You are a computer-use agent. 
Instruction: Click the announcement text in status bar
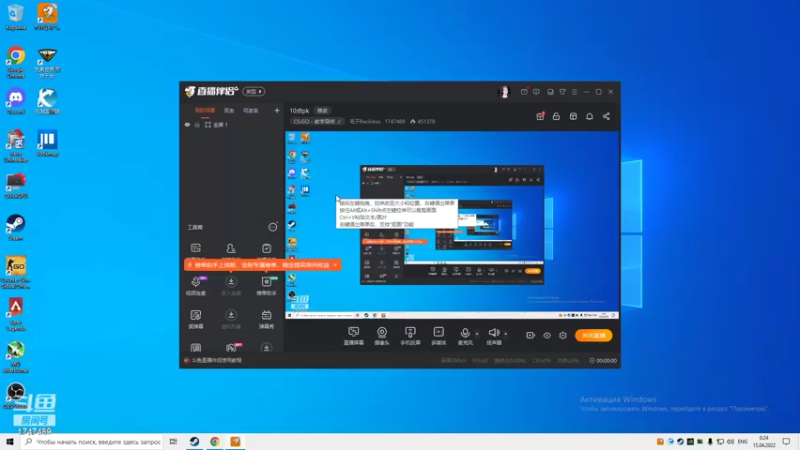tap(216, 360)
